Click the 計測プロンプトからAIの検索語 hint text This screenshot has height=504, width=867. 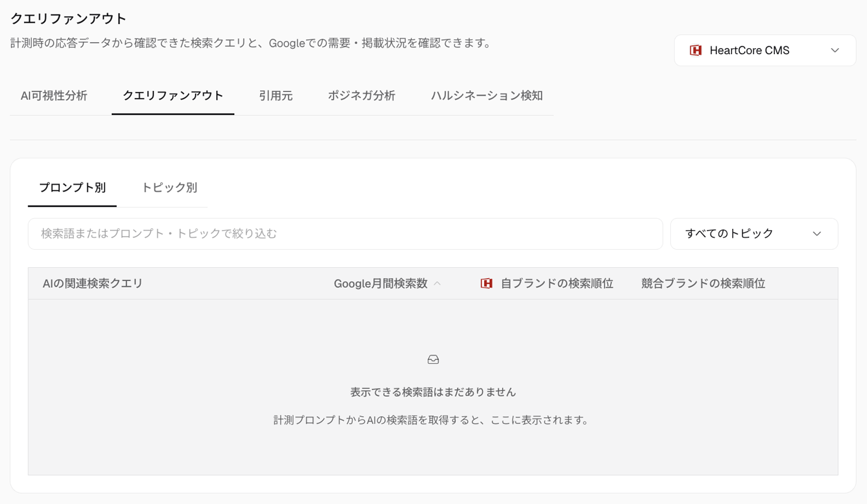[x=431, y=420]
